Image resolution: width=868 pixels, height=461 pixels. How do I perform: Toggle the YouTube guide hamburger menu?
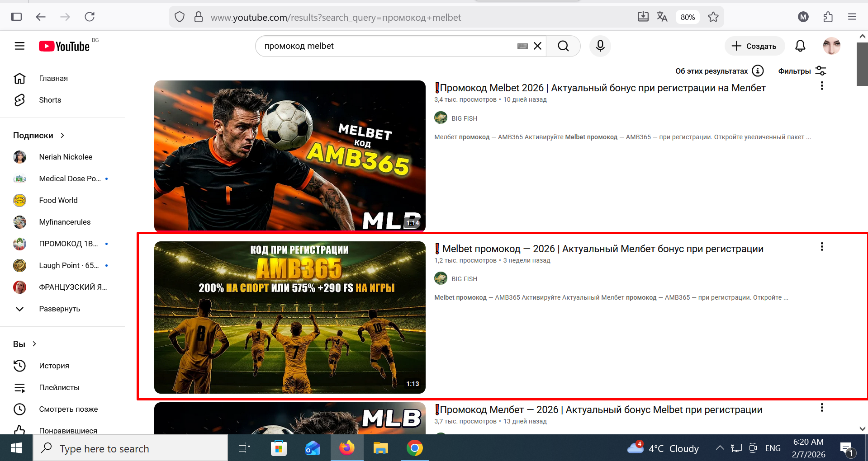click(19, 46)
